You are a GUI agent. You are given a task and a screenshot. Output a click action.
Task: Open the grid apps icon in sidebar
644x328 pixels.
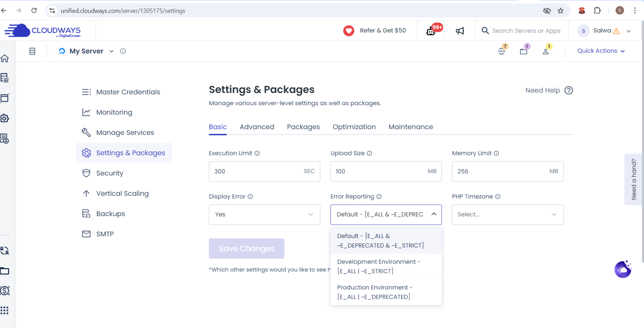click(x=5, y=310)
